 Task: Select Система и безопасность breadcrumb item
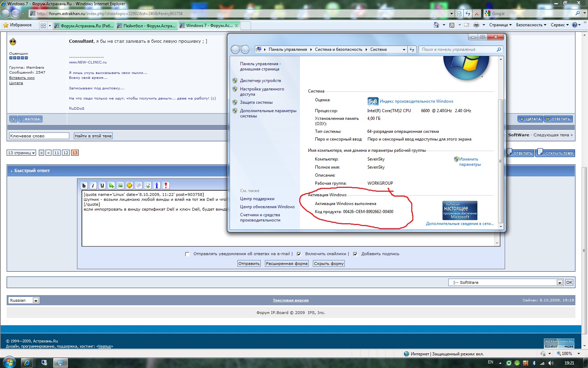click(x=338, y=49)
